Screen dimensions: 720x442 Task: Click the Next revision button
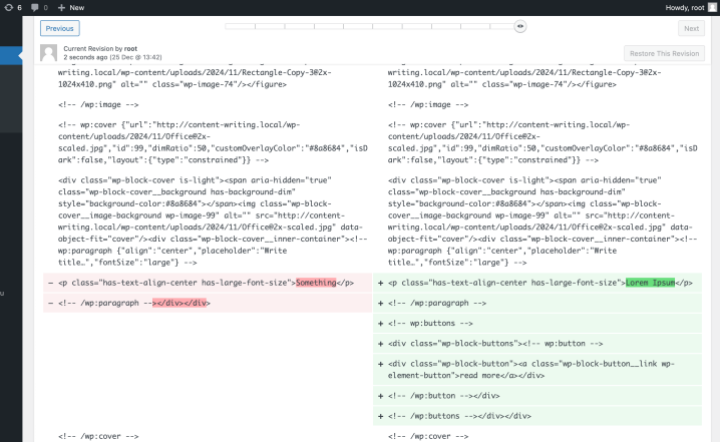(689, 29)
